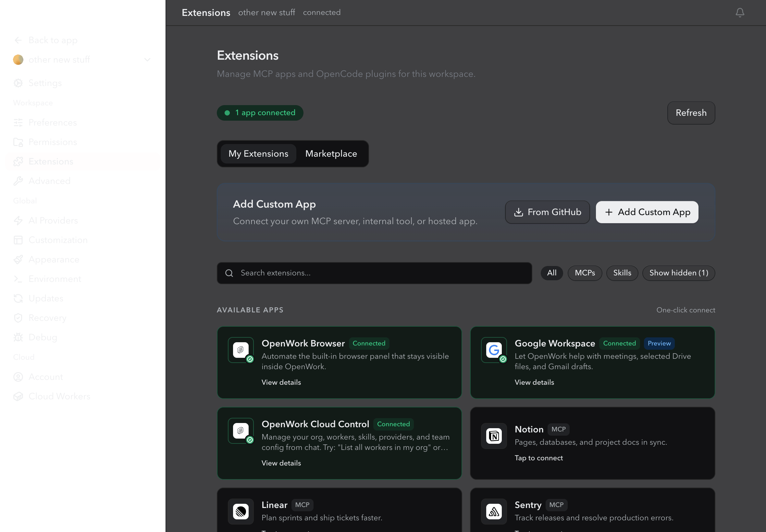Click the Recovery shield icon
Viewport: 766px width, 532px height.
[18, 318]
